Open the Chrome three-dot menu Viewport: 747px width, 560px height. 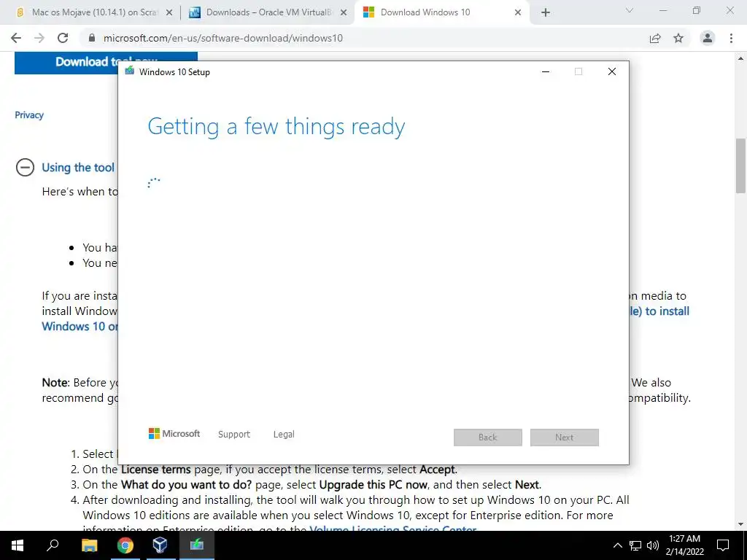click(x=731, y=38)
